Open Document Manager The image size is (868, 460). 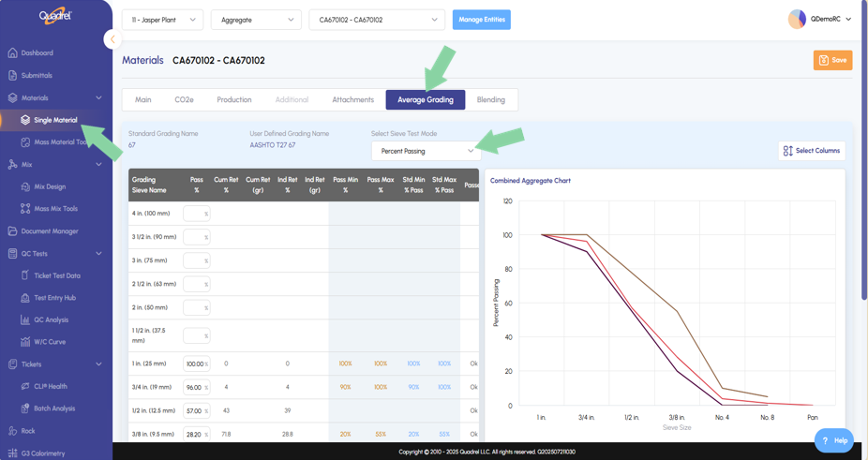tap(50, 231)
